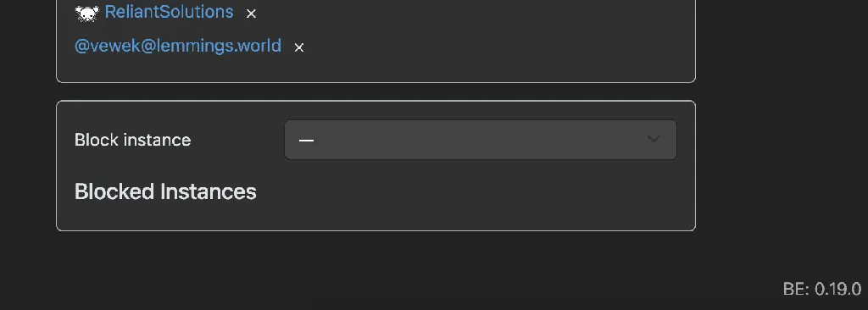Focus the instance selection combo box
The image size is (868, 310).
481,140
